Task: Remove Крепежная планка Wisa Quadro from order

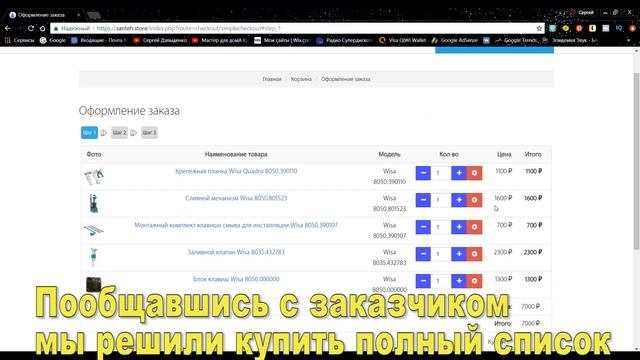Action: click(x=474, y=173)
